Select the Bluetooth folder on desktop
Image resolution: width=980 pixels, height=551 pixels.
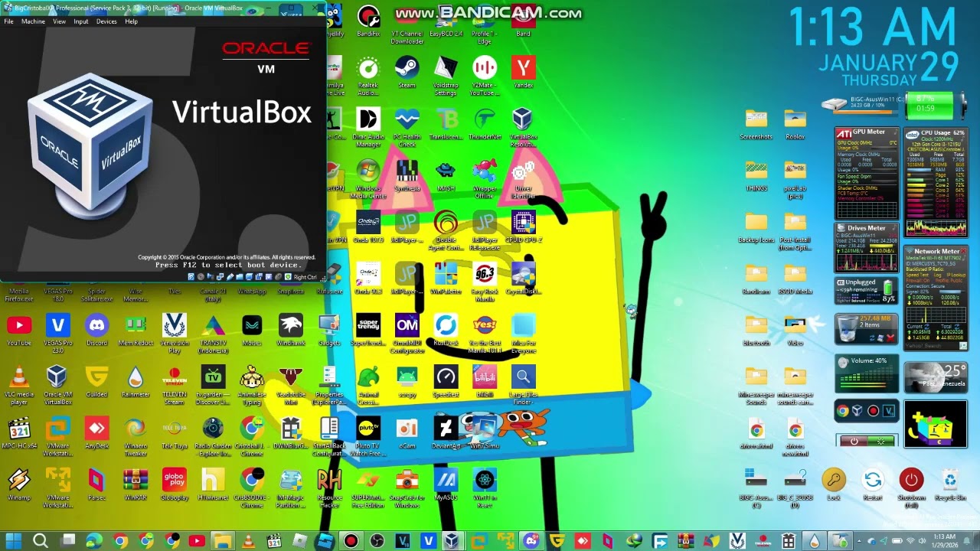click(x=756, y=331)
